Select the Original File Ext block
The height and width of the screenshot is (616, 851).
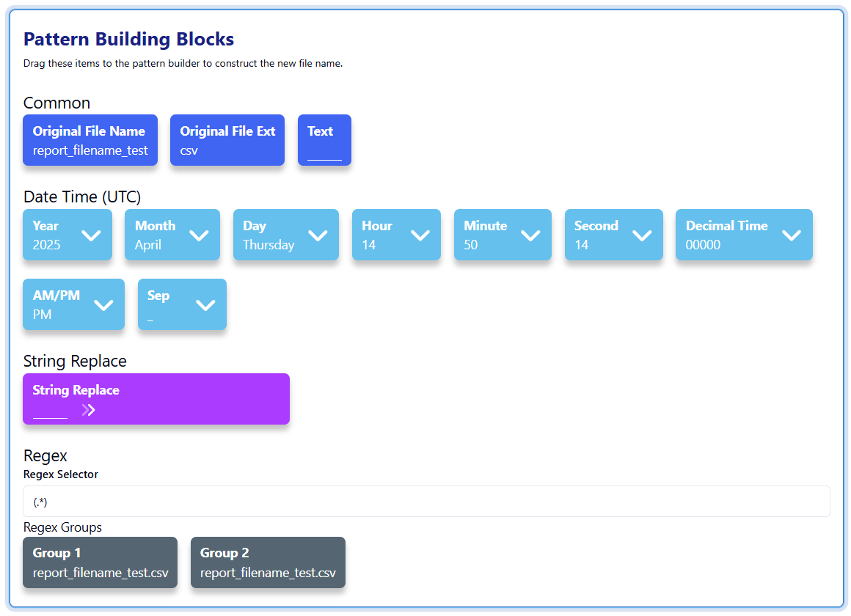click(227, 140)
